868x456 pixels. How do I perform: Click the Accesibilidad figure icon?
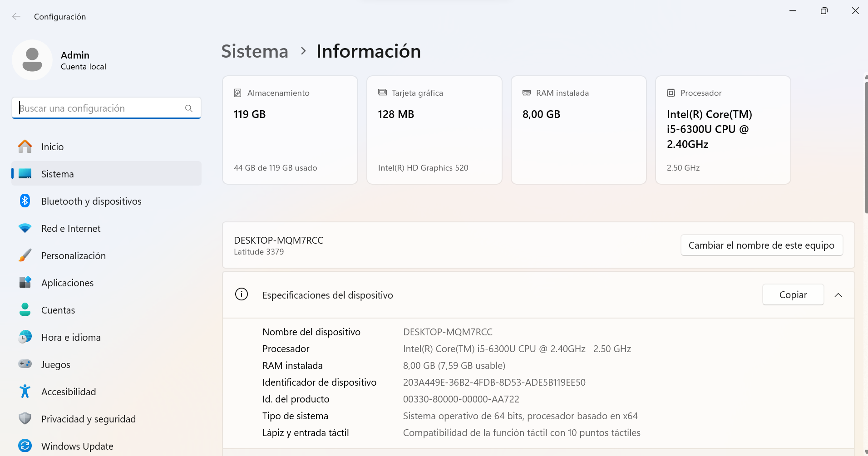pyautogui.click(x=25, y=392)
